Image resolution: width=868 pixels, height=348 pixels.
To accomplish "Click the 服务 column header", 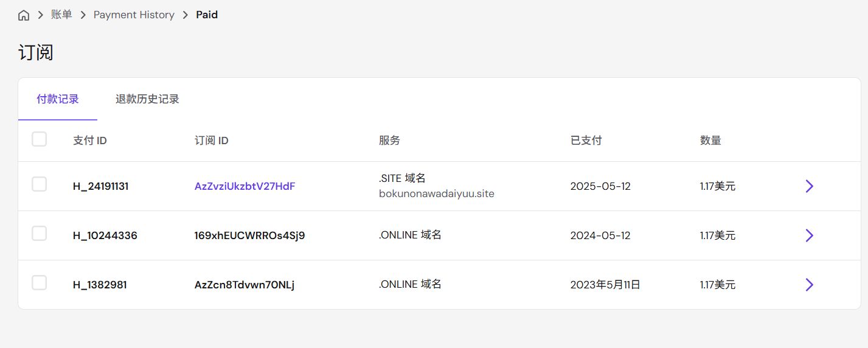I will [x=389, y=141].
